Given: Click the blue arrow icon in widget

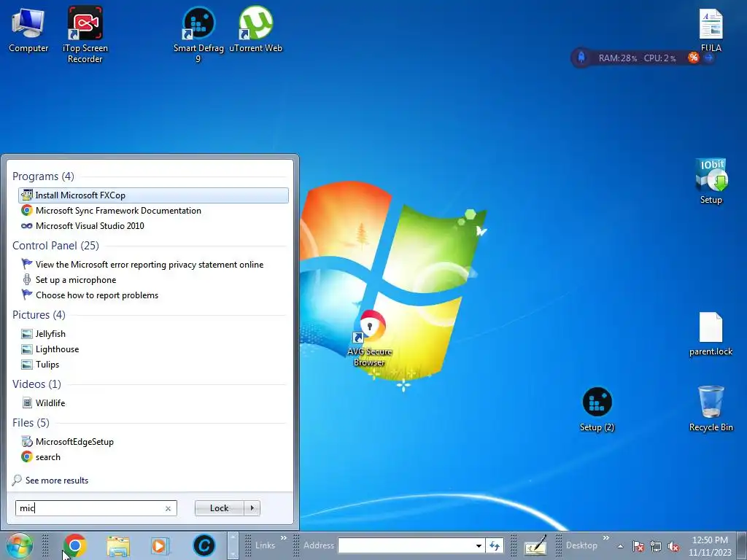Looking at the screenshot, I should [x=709, y=58].
